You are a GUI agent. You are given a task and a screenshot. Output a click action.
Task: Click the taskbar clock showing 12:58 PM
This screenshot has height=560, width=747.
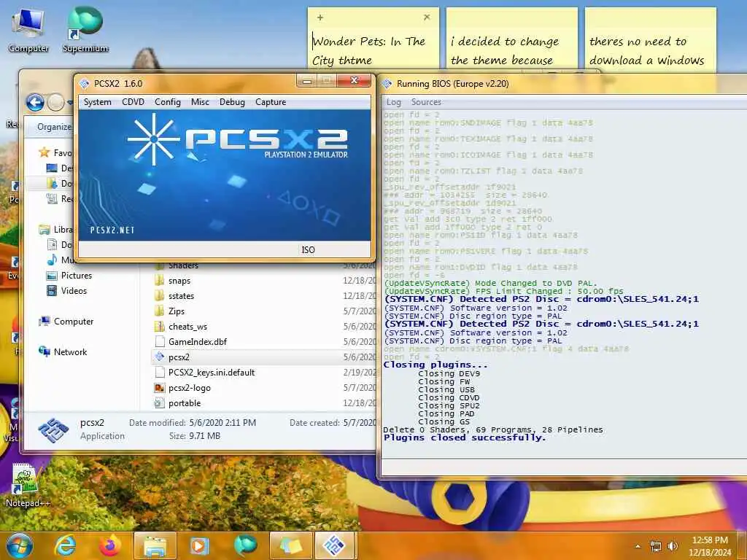(710, 546)
